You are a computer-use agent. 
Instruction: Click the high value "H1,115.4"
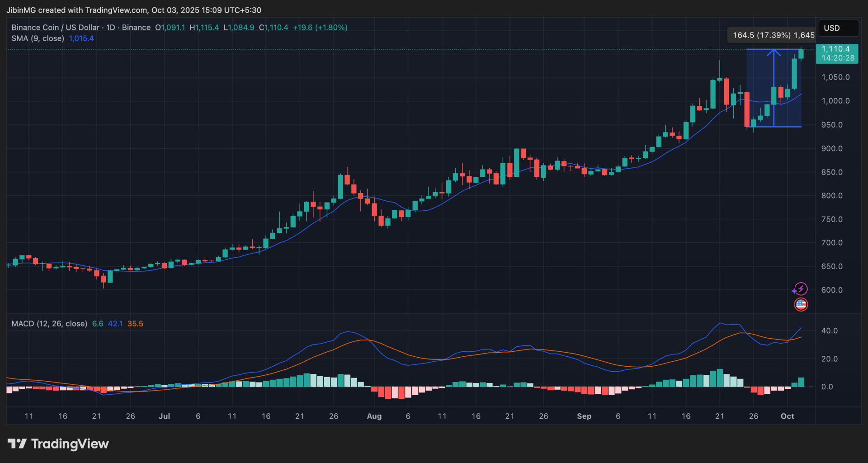(x=204, y=28)
